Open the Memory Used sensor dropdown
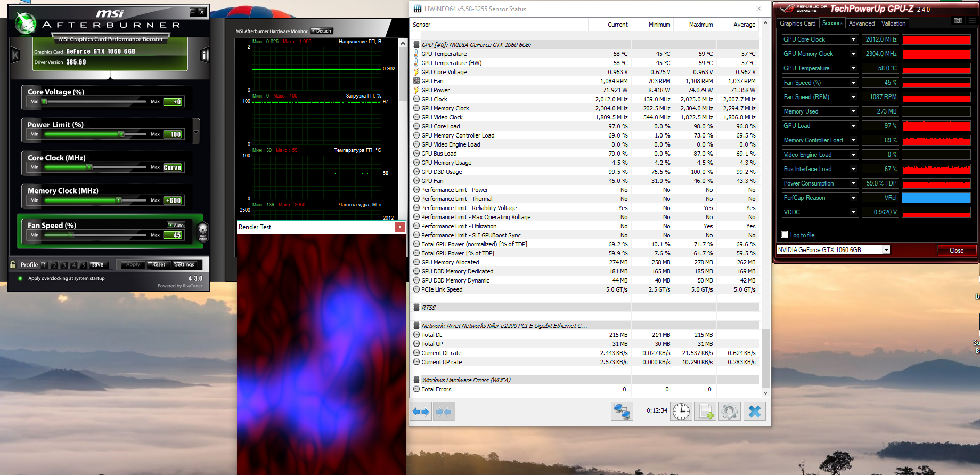 tap(853, 111)
